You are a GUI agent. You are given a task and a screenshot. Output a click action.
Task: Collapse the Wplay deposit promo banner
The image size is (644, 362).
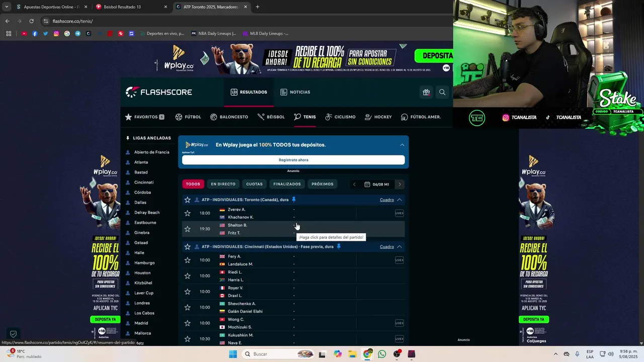(402, 145)
